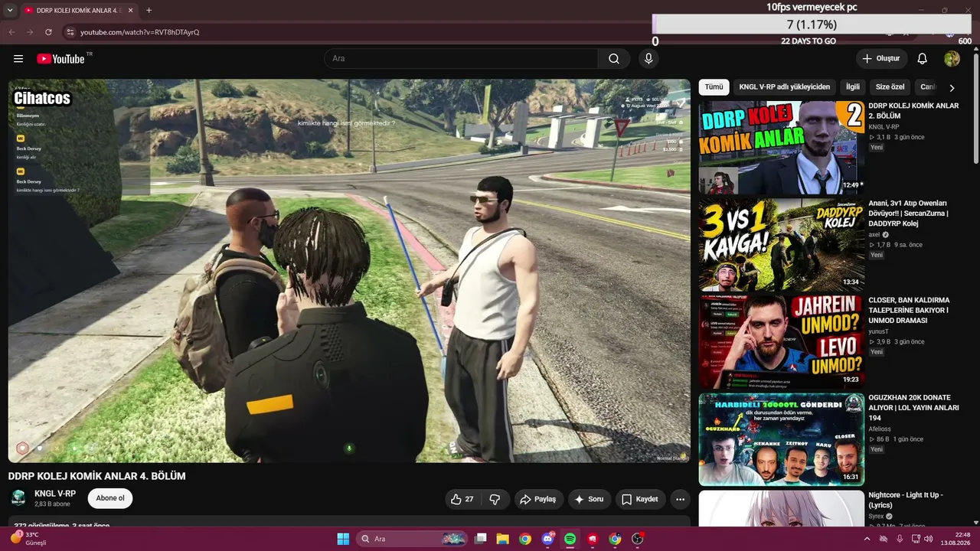
Task: Open title 'Nightcore - Light It Up (Lyrics)'
Action: [906, 500]
